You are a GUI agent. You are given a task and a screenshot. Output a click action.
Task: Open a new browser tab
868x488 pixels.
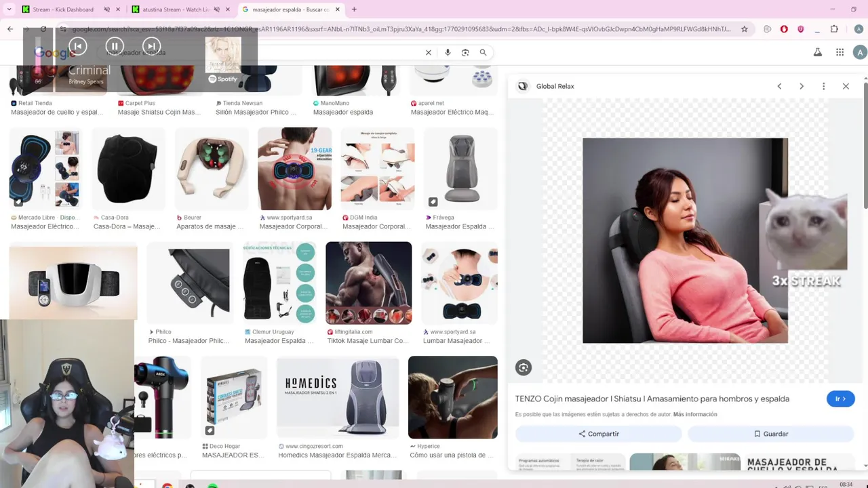(x=354, y=9)
